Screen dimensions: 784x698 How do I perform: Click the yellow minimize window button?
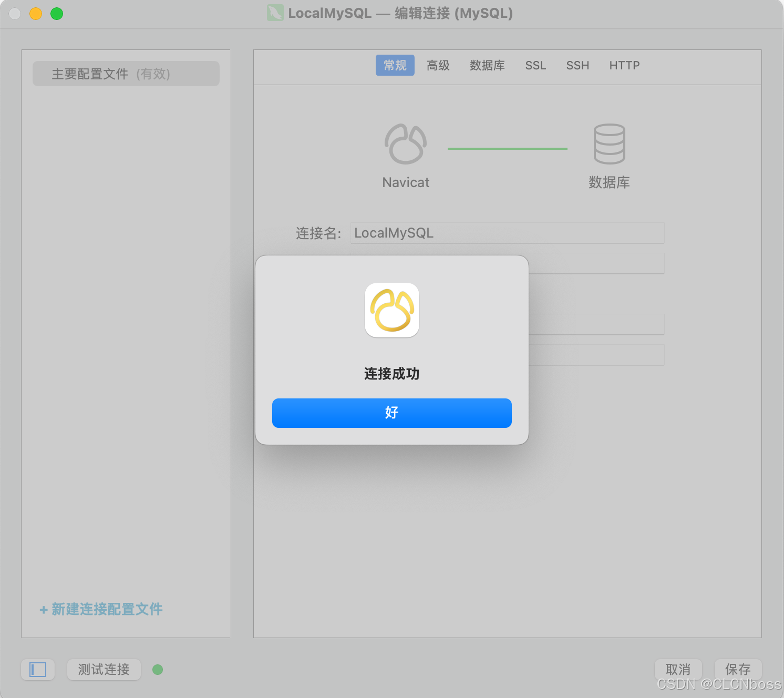pos(36,14)
